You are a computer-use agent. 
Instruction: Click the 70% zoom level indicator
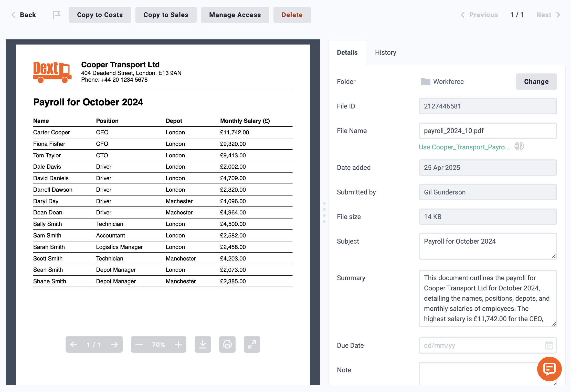(158, 345)
